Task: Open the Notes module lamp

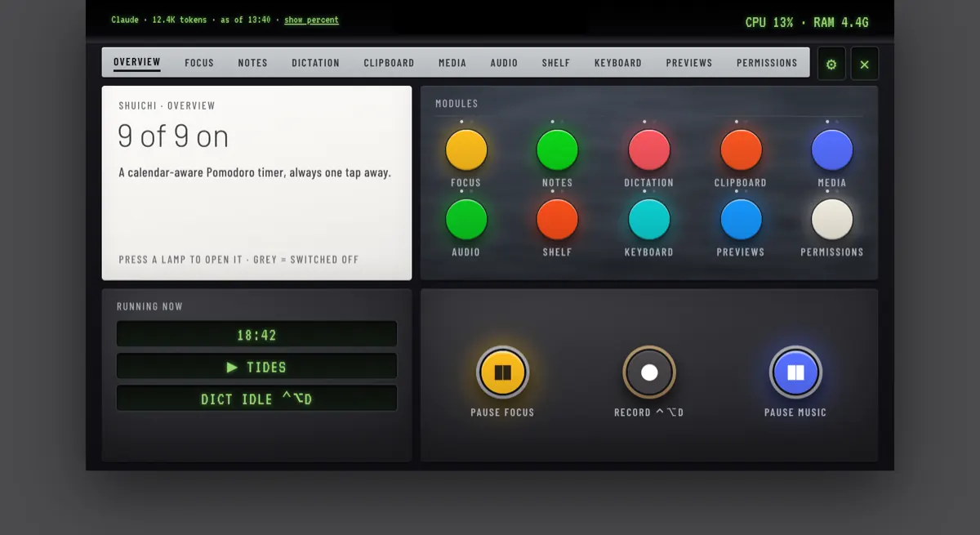Action: tap(558, 150)
